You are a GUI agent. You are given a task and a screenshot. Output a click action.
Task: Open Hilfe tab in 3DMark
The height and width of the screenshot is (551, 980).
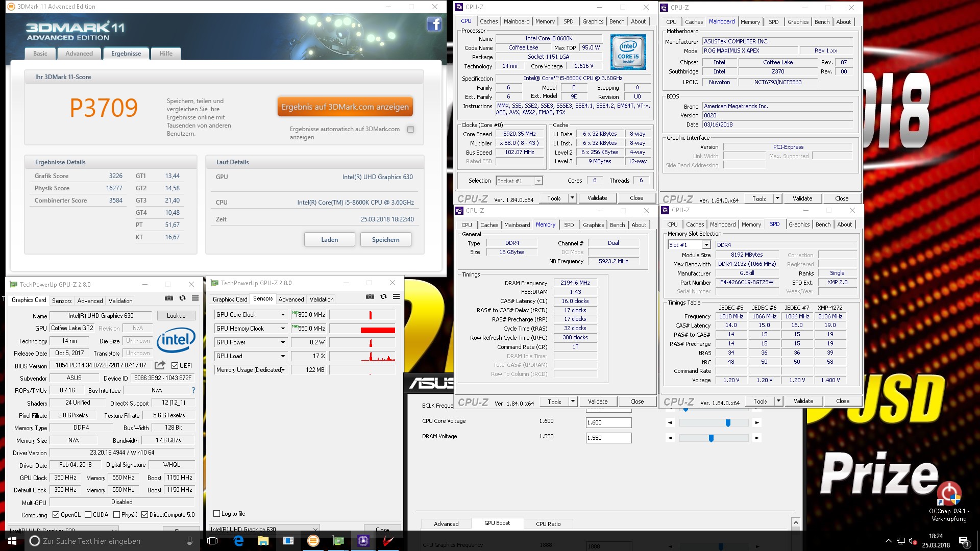coord(166,54)
